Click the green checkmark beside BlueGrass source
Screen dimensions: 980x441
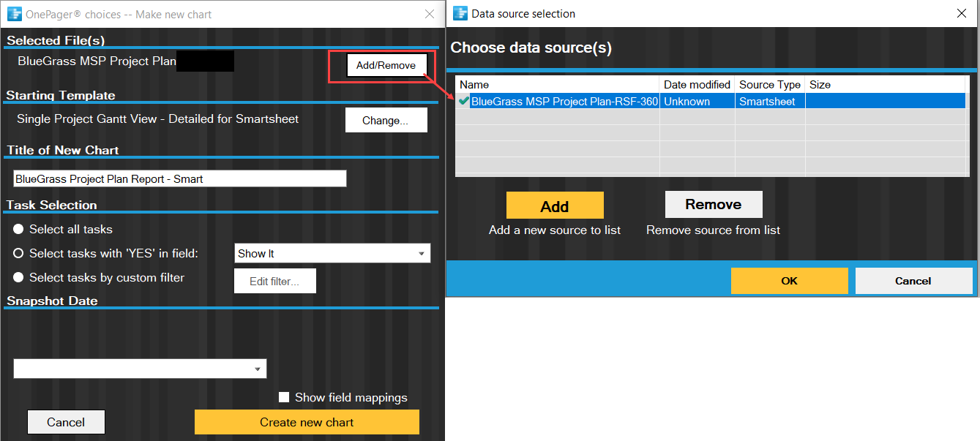pos(463,102)
